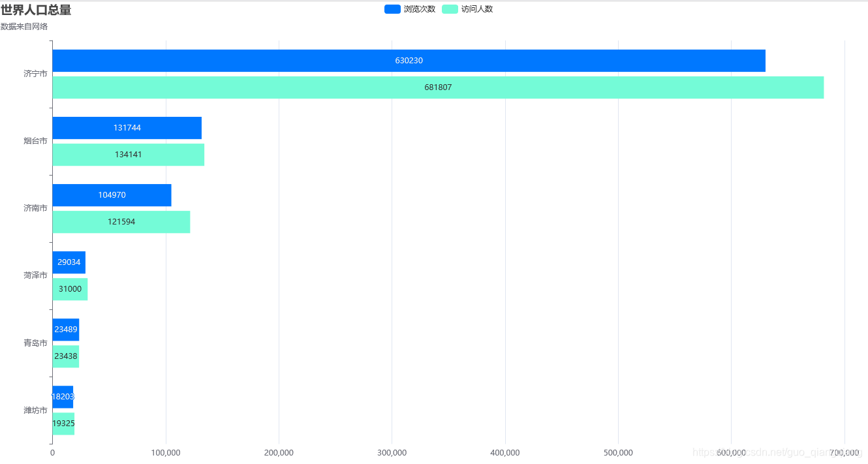868x464 pixels.
Task: Click the 300,000 x-axis tick label
Action: [x=392, y=453]
